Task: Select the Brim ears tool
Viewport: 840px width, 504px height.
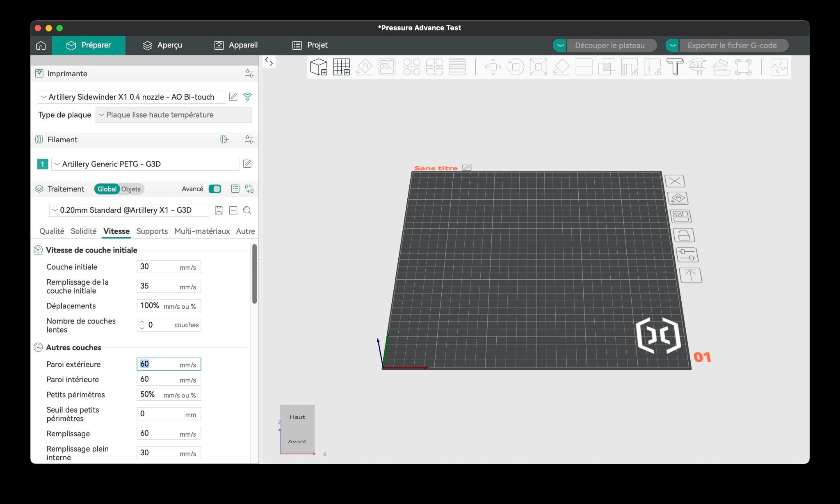Action: click(x=743, y=67)
